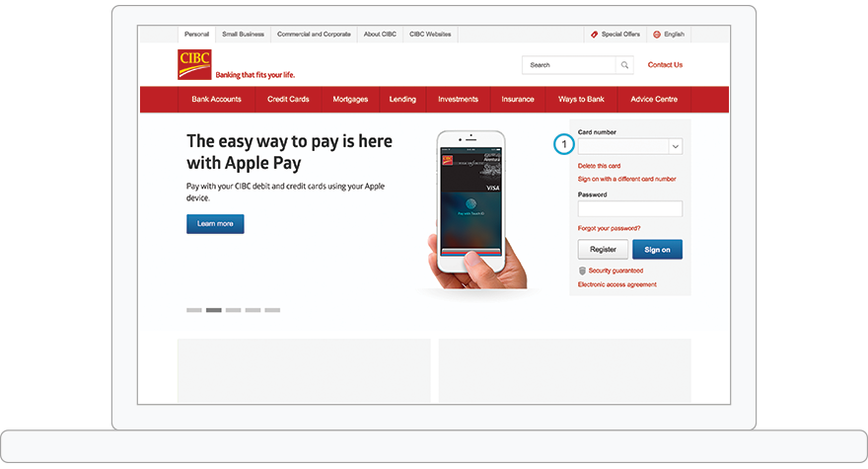
Task: Expand the Card number dropdown arrow
Action: [675, 146]
